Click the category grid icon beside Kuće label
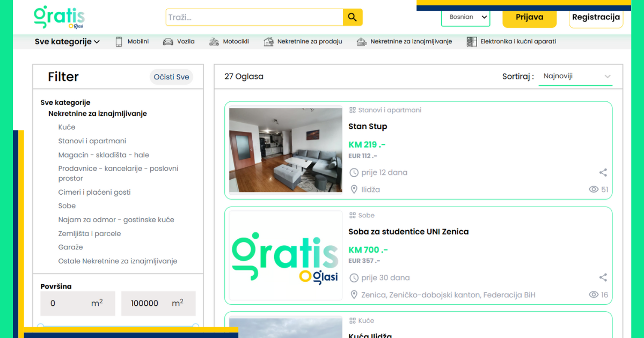 pos(353,320)
